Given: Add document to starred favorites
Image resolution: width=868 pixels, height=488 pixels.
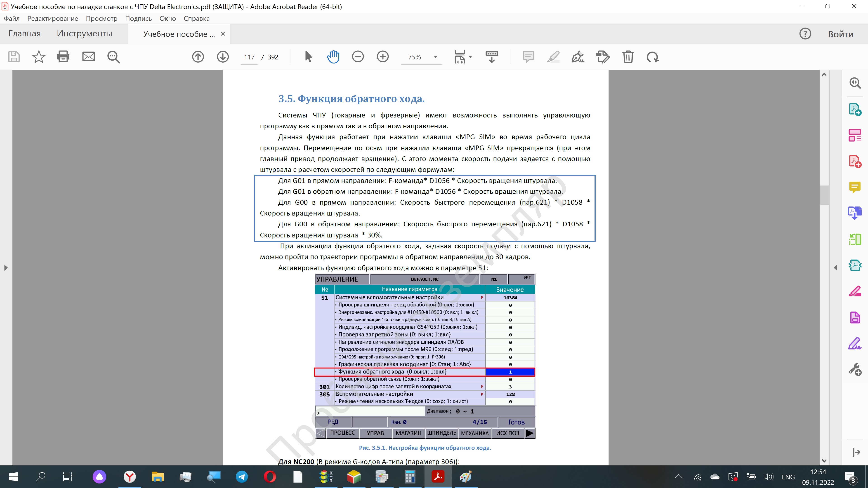Looking at the screenshot, I should 38,56.
